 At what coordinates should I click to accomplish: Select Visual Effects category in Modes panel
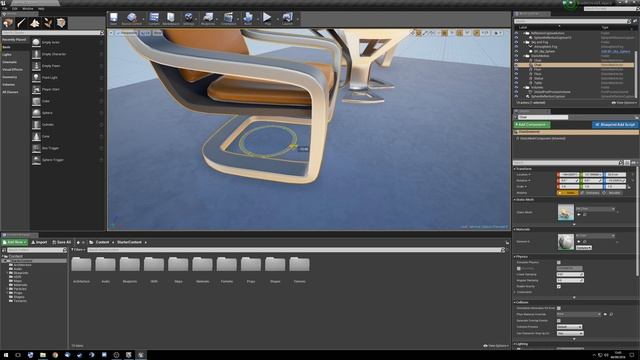[13, 70]
